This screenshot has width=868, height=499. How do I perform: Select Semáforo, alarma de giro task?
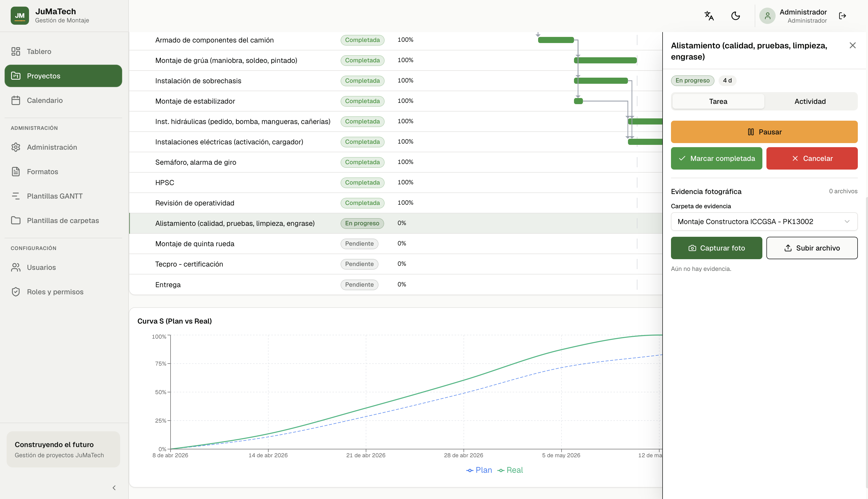point(396,162)
